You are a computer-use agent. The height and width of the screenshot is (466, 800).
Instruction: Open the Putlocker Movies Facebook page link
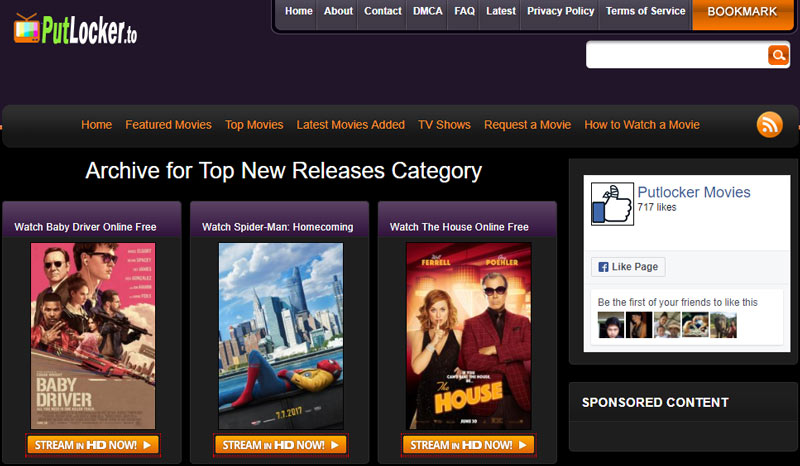694,192
